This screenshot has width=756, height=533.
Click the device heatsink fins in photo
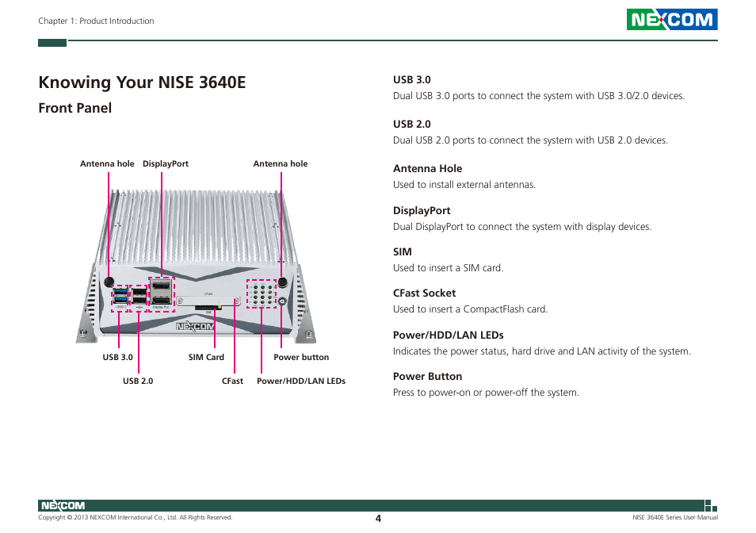point(197,226)
